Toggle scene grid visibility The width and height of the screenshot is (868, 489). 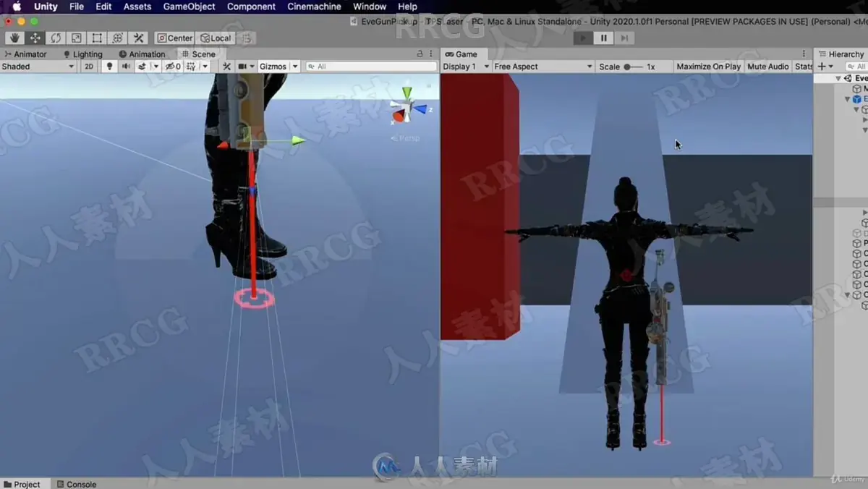pos(191,66)
